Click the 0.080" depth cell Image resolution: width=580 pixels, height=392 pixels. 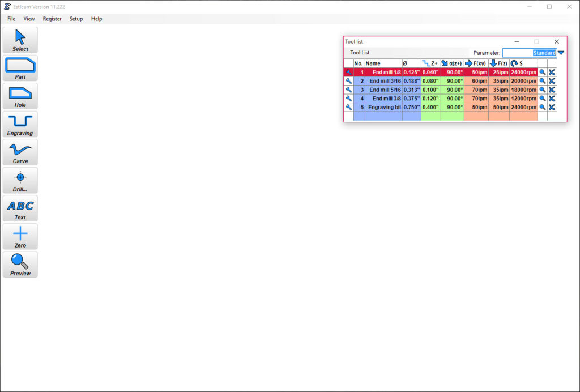pyautogui.click(x=430, y=81)
